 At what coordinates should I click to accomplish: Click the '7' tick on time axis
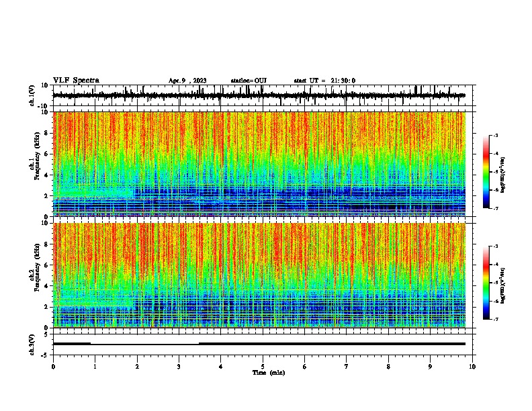(x=347, y=367)
